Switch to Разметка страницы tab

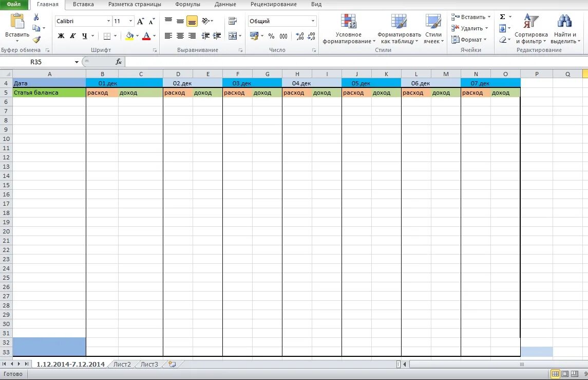[x=135, y=5]
